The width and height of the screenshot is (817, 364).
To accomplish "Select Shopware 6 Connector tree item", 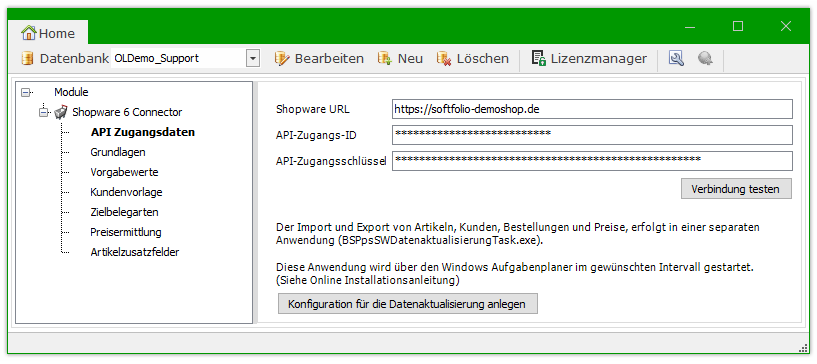I will [x=127, y=112].
